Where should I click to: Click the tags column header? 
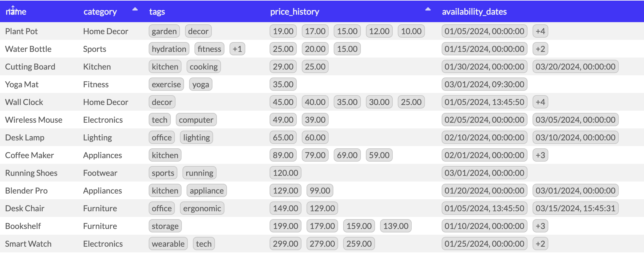(157, 12)
